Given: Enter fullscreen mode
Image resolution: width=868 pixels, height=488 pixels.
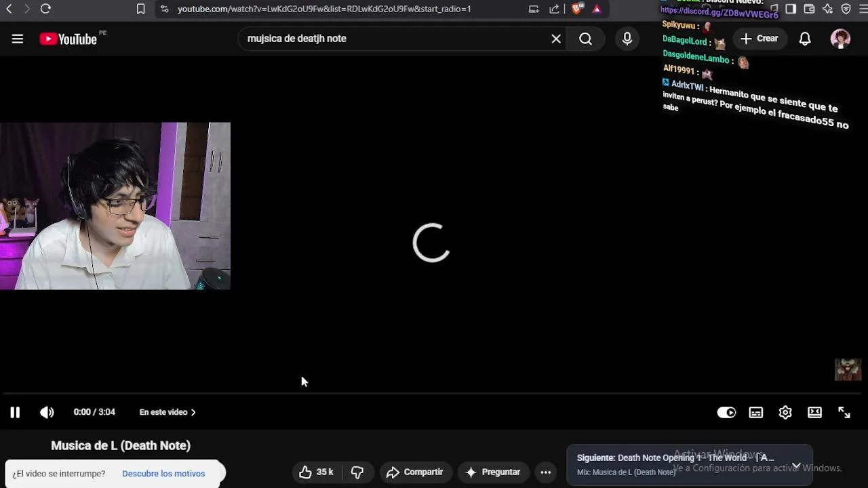Looking at the screenshot, I should [844, 412].
